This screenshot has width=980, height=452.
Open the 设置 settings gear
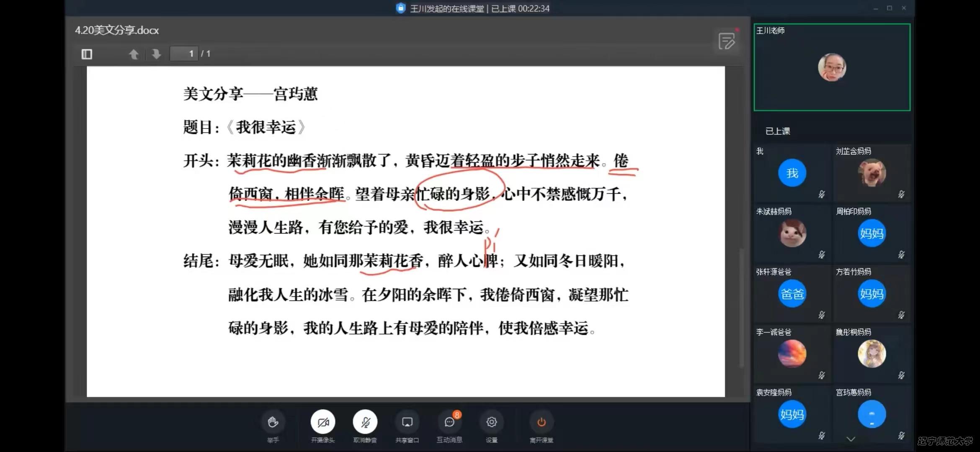491,422
